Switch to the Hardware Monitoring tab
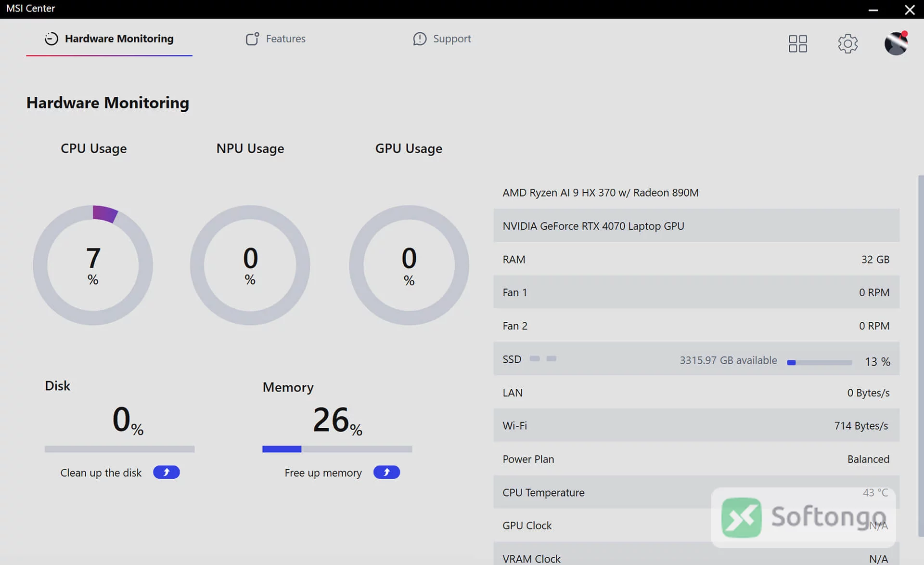The height and width of the screenshot is (565, 924). pos(109,39)
